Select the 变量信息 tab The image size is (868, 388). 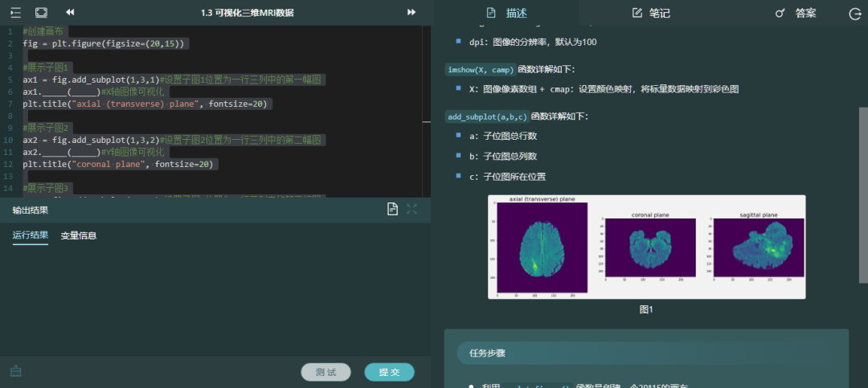[x=79, y=235]
